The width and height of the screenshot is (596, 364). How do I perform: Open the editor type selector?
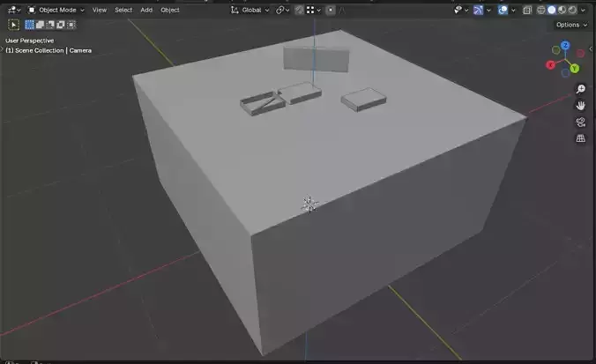(14, 10)
